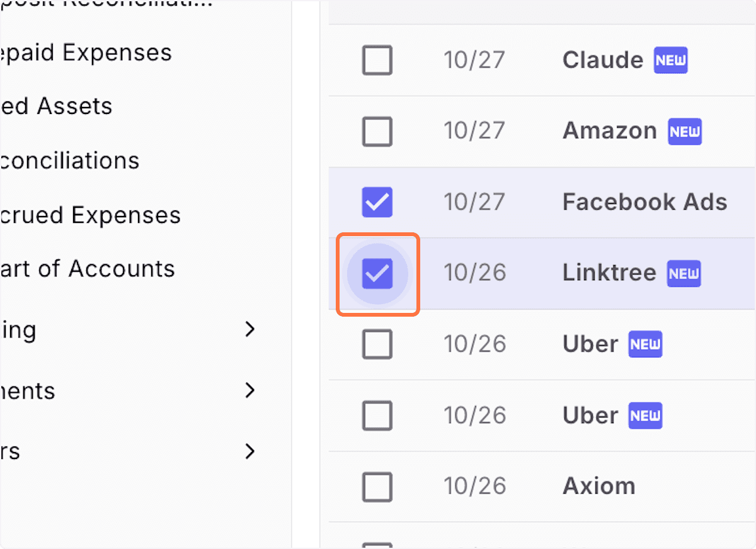
Task: Click the NEW badge on the first Uber row
Action: tap(644, 344)
